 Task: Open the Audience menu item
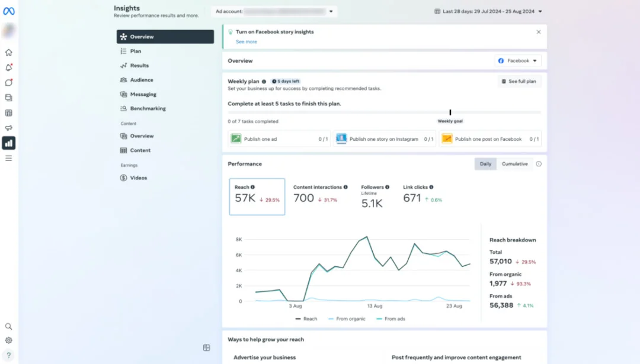[x=165, y=80]
